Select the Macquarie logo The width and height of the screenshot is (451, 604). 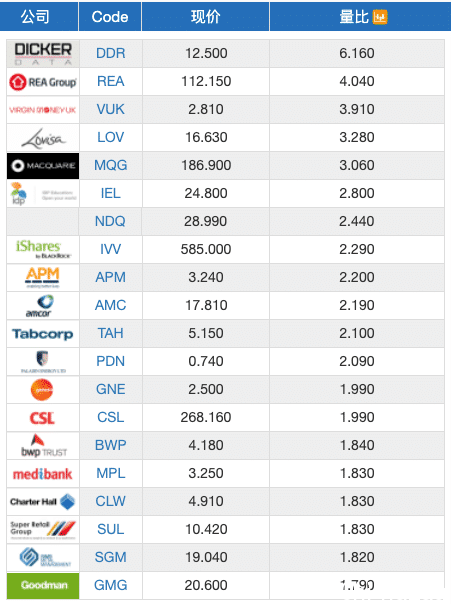43,166
